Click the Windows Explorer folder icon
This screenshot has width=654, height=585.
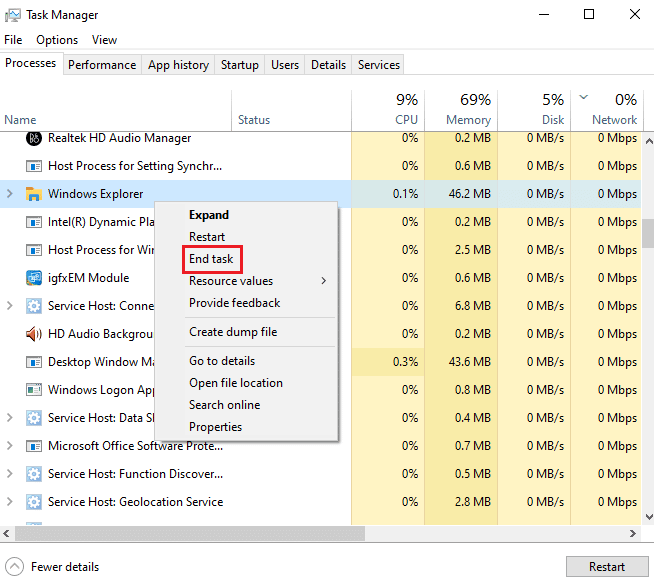pyautogui.click(x=34, y=194)
